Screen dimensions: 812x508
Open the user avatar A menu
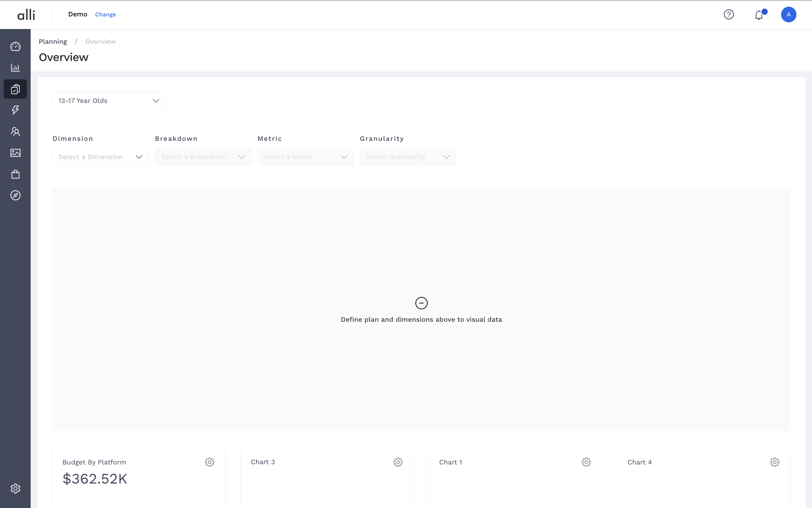click(789, 15)
